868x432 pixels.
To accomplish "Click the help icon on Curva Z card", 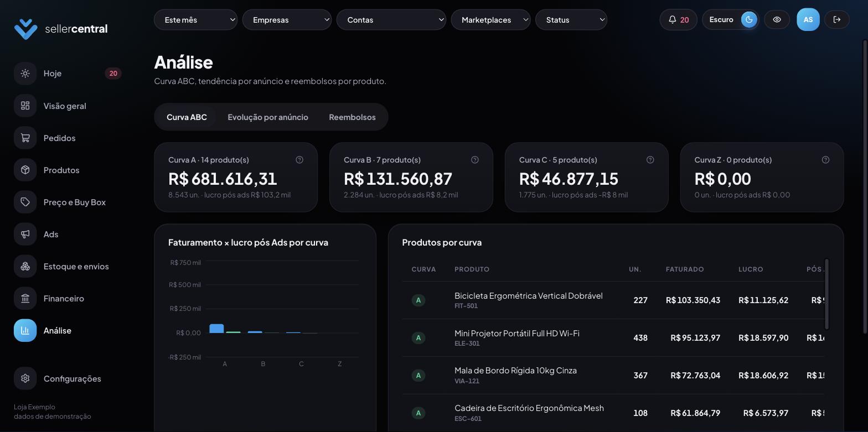I will pos(826,160).
